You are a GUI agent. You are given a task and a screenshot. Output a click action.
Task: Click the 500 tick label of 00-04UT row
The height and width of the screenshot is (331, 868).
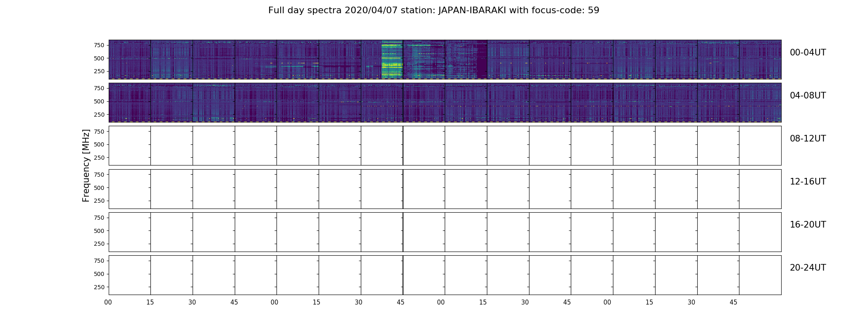99,58
